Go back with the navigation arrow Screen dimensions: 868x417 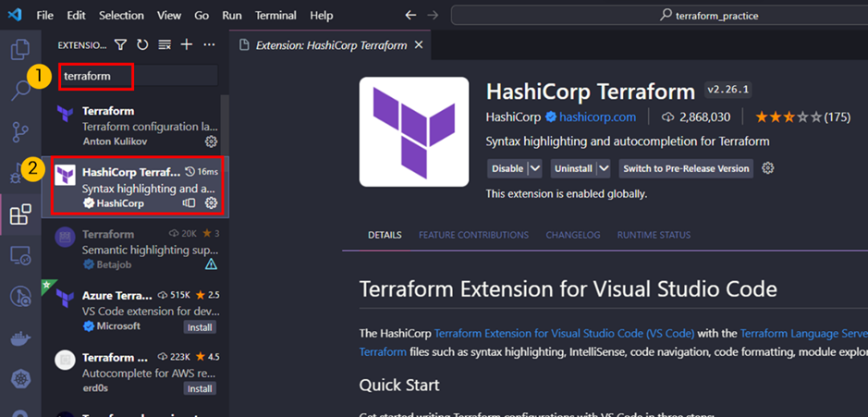[410, 16]
